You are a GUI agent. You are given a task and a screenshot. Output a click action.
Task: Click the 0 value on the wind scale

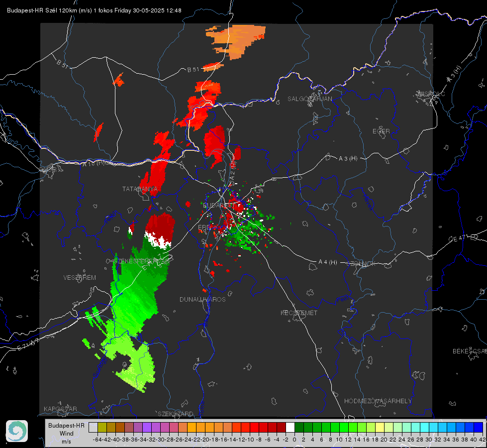(294, 440)
